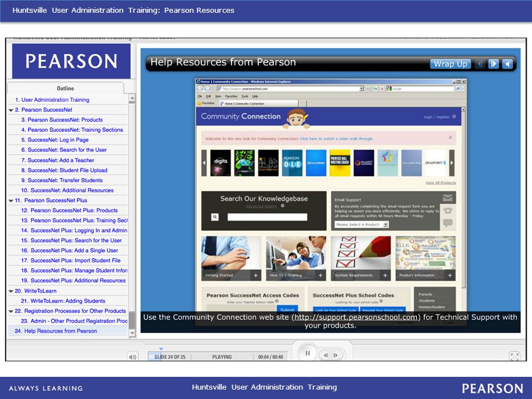This screenshot has height=399, width=532.
Task: Open Tools menu in embedded browser
Action: point(245,96)
